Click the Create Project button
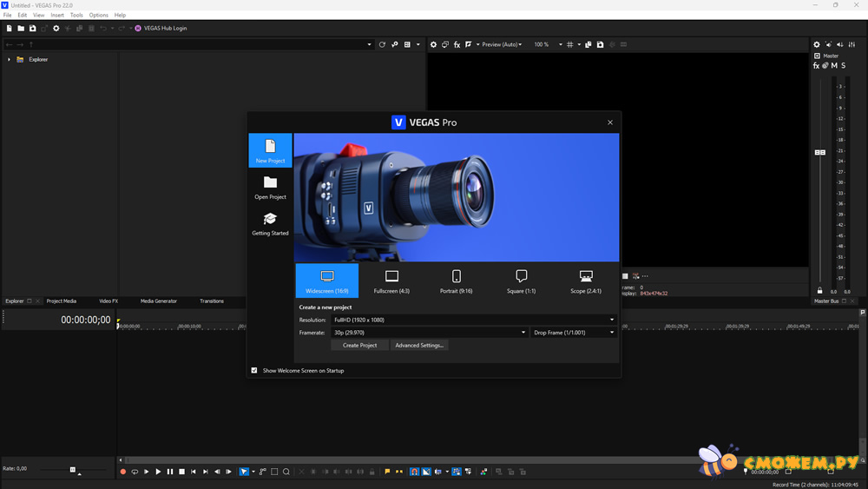This screenshot has height=489, width=868. [359, 345]
